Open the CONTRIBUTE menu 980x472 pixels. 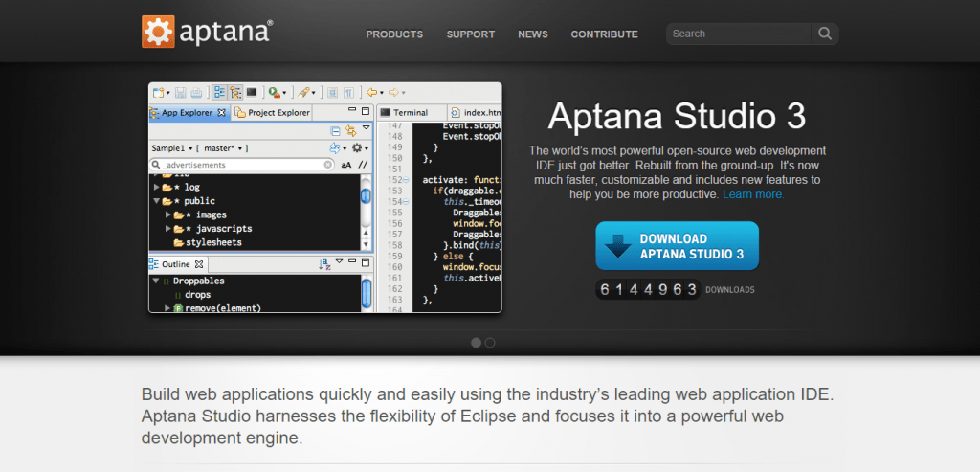pos(605,34)
